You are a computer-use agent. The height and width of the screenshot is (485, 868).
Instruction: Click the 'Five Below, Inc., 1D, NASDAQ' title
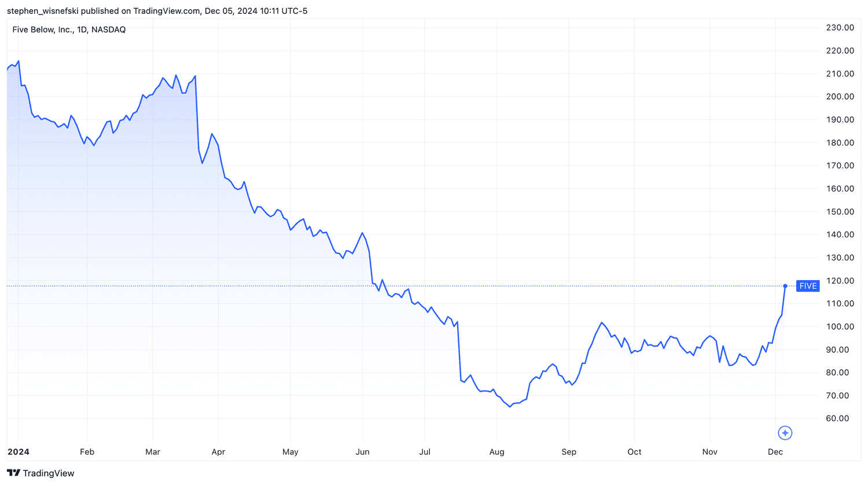pos(69,30)
